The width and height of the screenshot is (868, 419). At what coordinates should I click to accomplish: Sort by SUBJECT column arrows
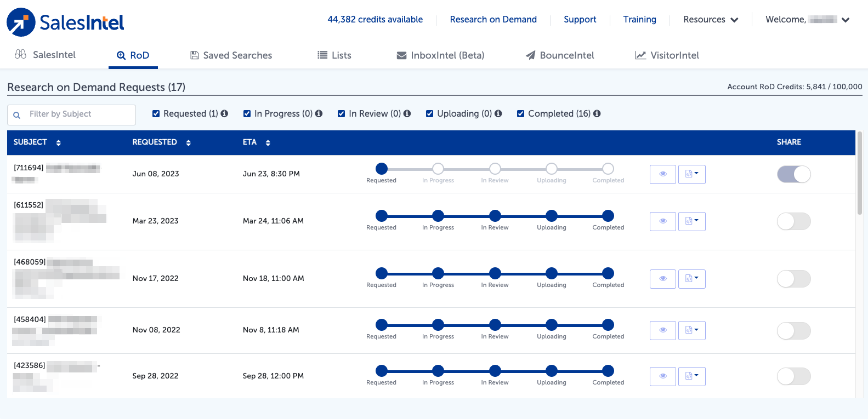[59, 142]
